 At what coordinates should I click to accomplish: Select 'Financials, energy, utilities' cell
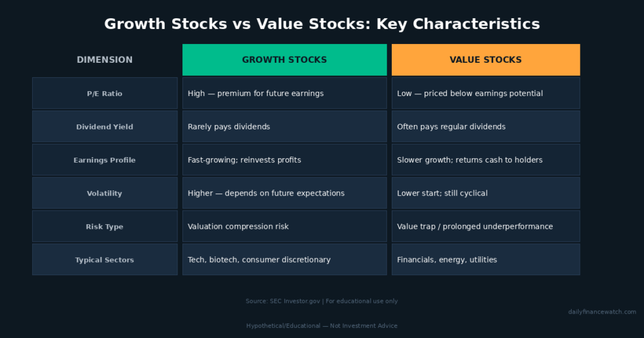point(486,259)
